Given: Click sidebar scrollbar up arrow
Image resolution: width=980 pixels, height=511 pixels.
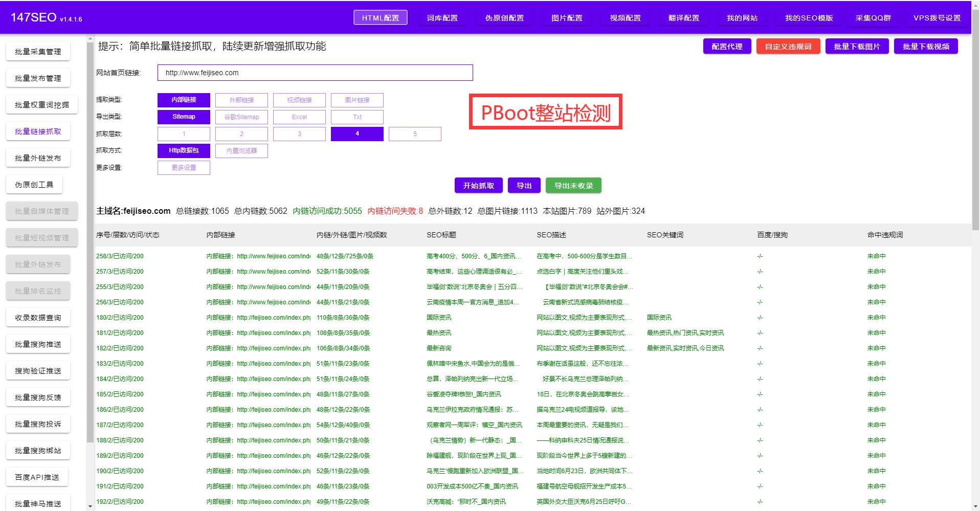Looking at the screenshot, I should click(x=90, y=38).
